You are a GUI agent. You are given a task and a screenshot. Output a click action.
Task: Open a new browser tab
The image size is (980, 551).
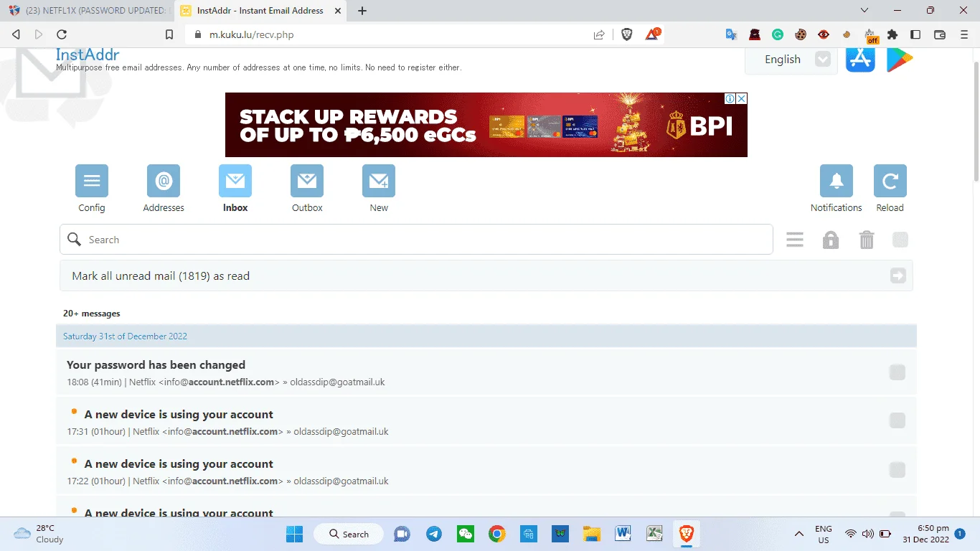click(x=362, y=11)
